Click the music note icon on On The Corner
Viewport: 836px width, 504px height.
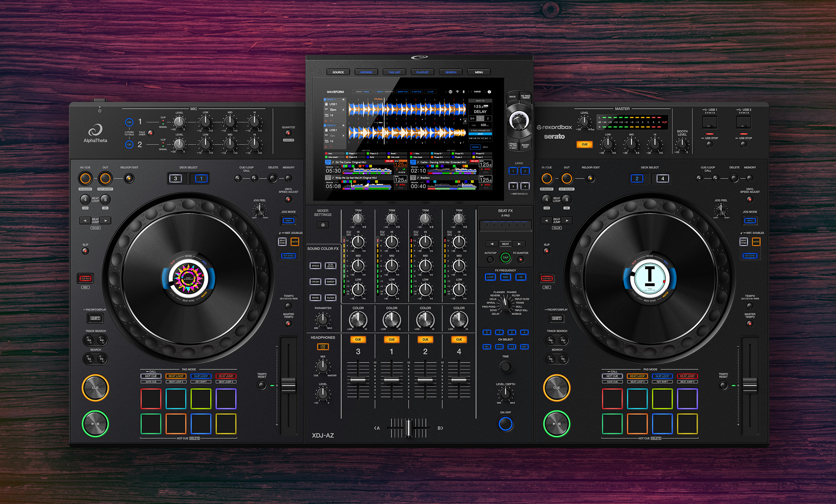coord(333,162)
